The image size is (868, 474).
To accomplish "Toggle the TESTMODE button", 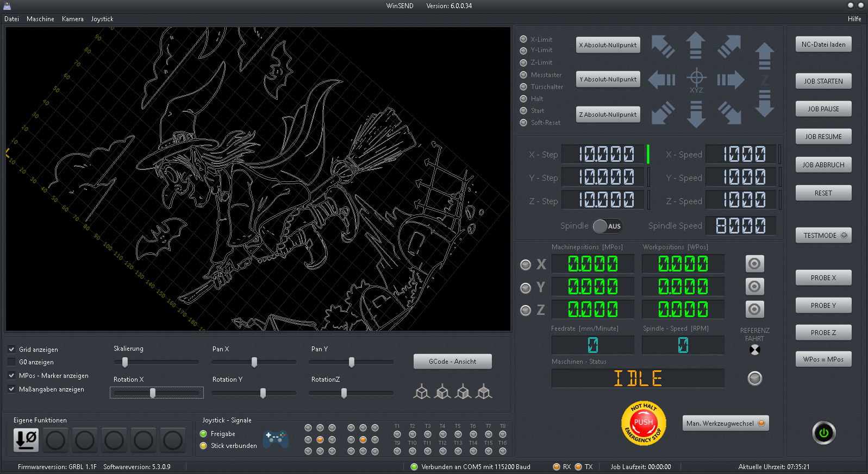I will coord(823,236).
